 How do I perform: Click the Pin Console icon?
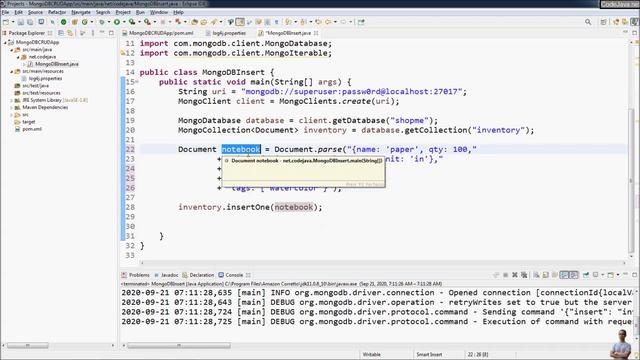(586, 275)
